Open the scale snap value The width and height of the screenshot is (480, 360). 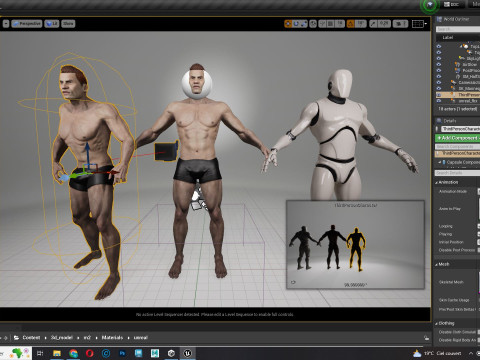point(384,24)
